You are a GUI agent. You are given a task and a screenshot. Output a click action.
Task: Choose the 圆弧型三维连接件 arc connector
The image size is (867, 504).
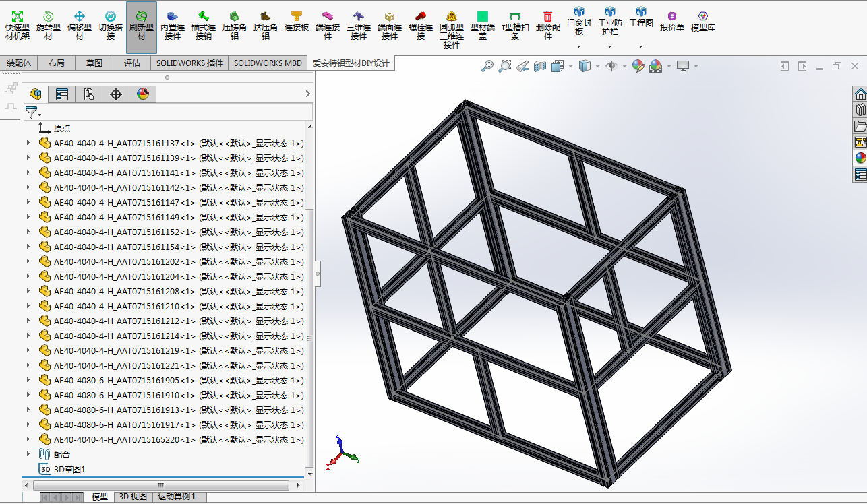(x=452, y=30)
